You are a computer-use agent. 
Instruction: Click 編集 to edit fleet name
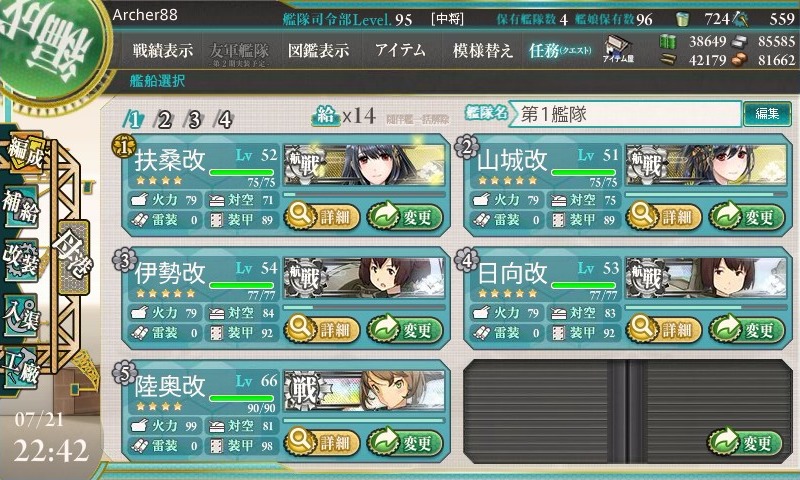[x=767, y=113]
